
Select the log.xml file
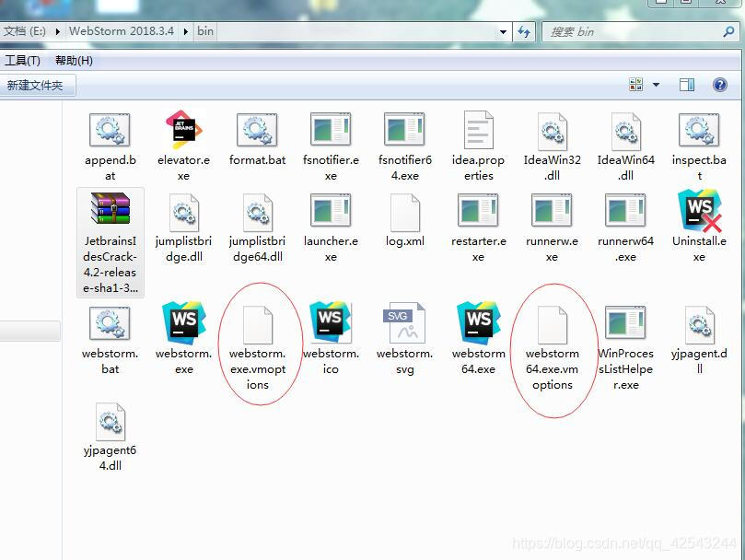(x=405, y=220)
